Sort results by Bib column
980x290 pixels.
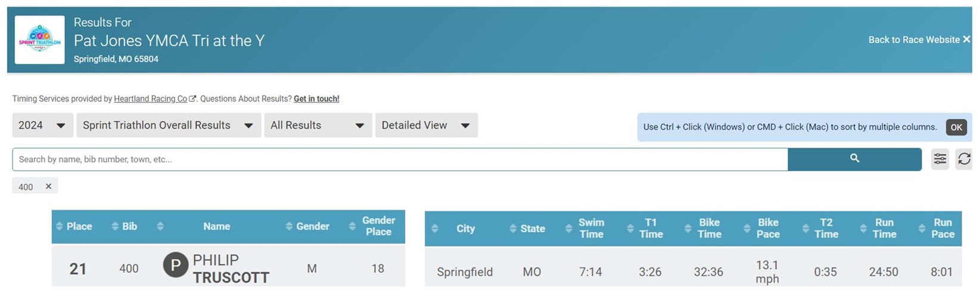tap(125, 227)
